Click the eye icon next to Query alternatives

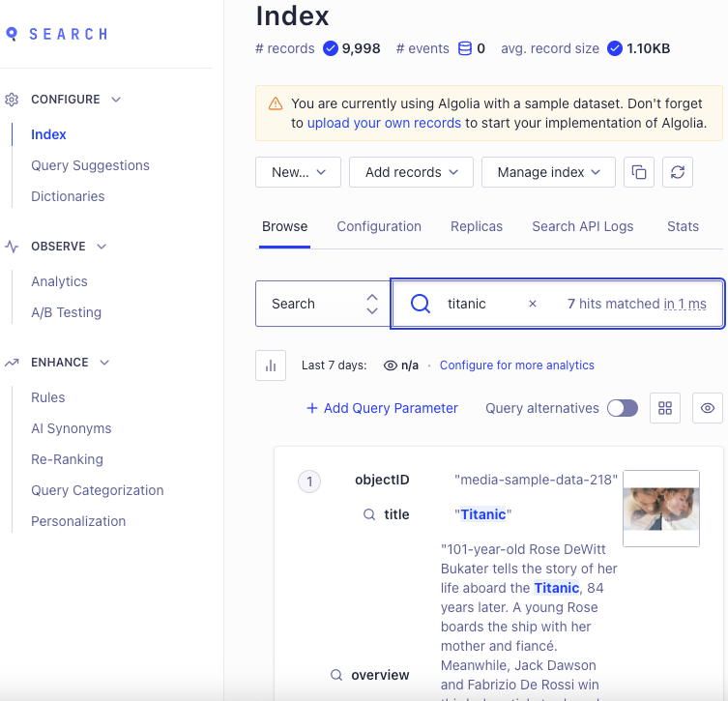pos(707,408)
